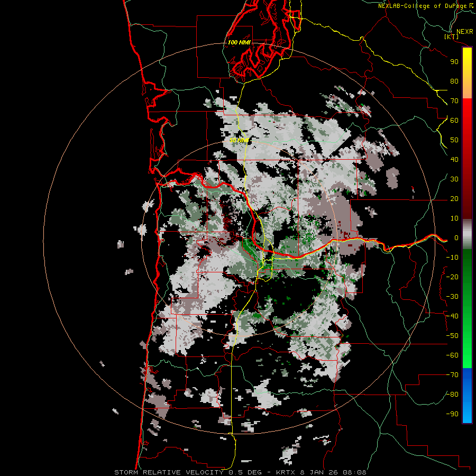Click the -60 value on velocity scale

452,355
